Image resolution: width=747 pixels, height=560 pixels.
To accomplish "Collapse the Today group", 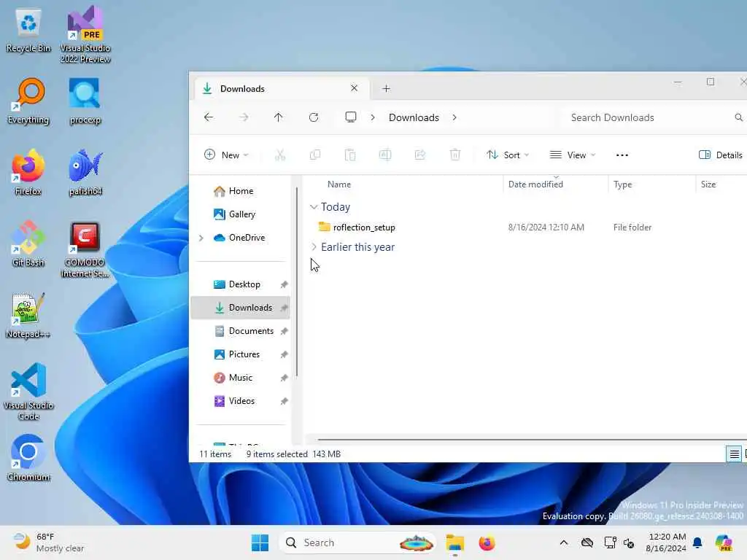I will click(314, 206).
